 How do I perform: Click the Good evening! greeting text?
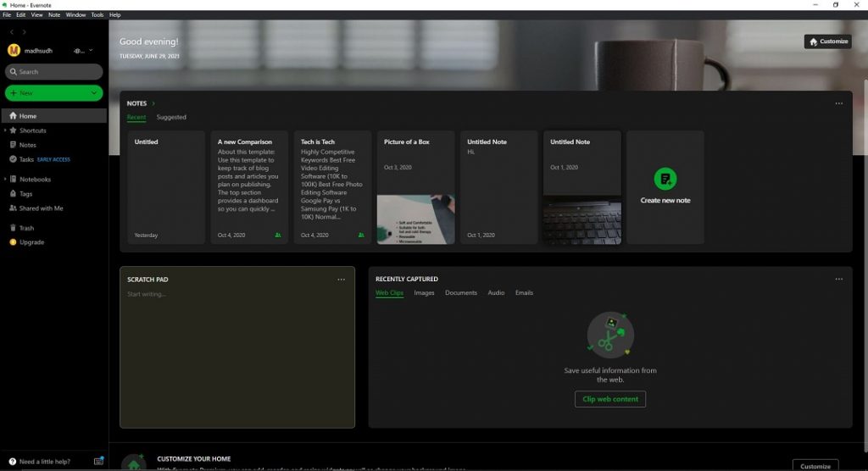(x=148, y=42)
